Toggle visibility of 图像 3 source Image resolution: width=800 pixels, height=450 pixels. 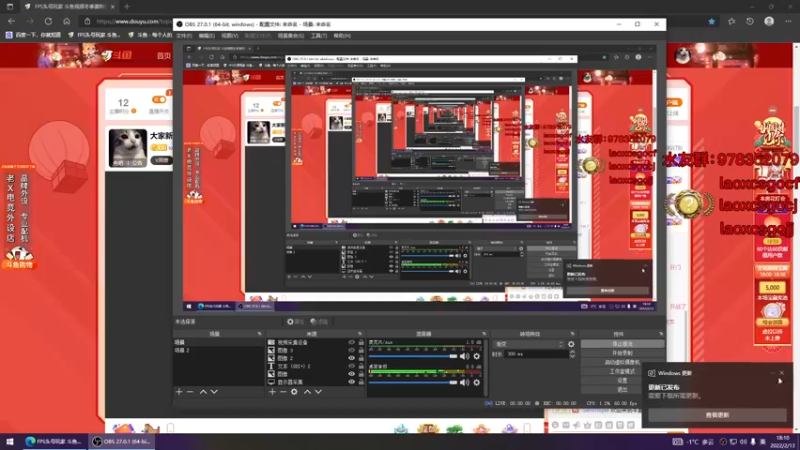(x=351, y=350)
